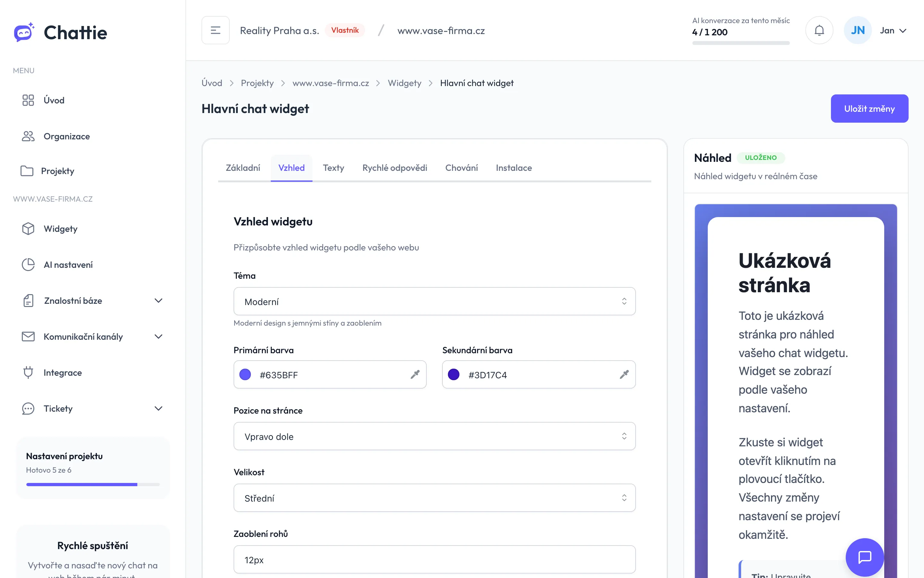
Task: Switch to the Texty tab
Action: (x=333, y=168)
